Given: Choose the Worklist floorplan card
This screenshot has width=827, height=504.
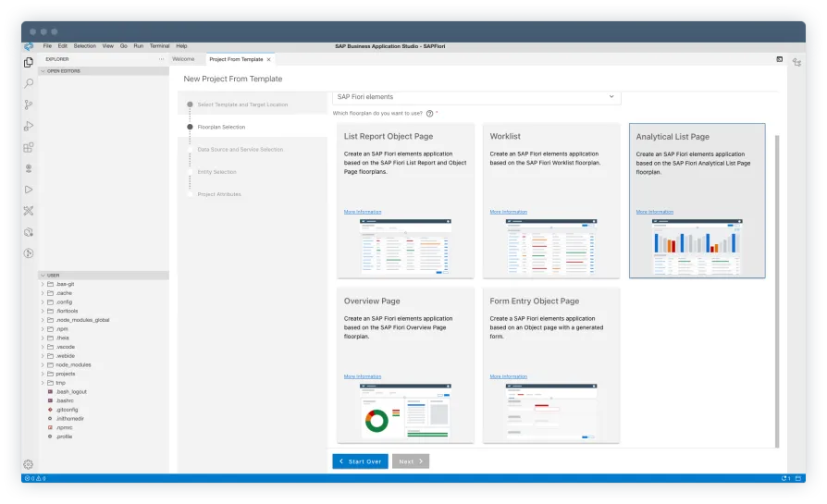Looking at the screenshot, I should pyautogui.click(x=551, y=200).
